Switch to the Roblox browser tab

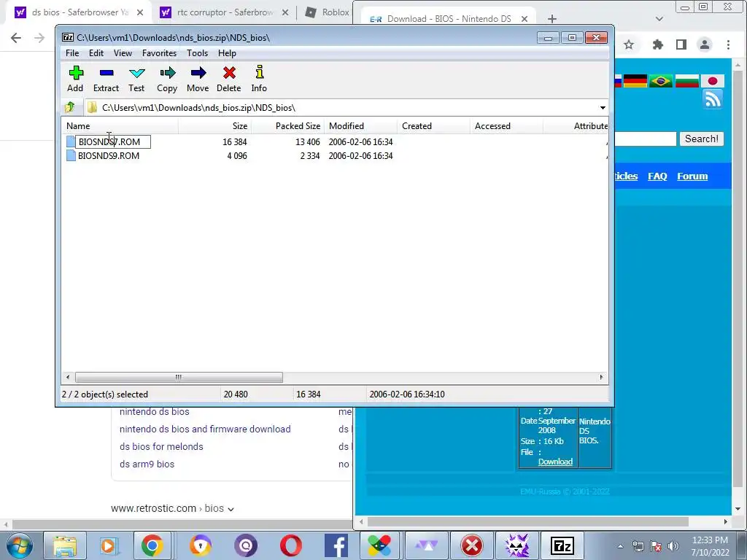coord(328,12)
